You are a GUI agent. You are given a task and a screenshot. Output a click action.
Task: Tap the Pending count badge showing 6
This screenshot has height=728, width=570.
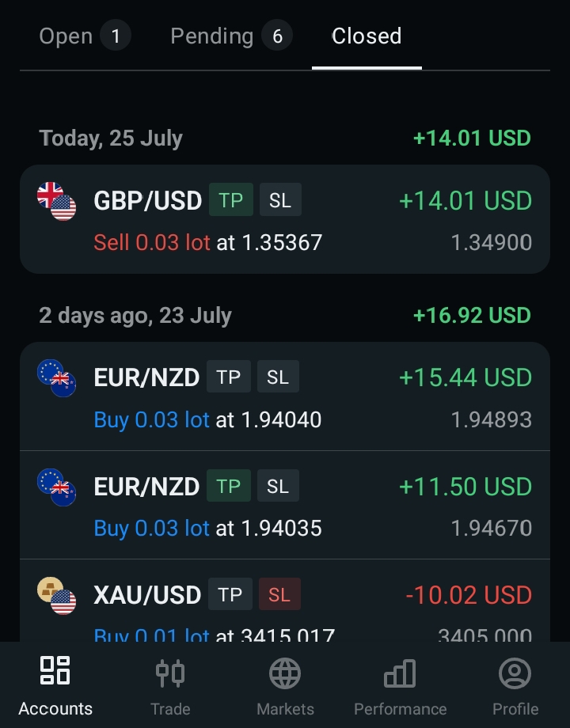point(277,36)
